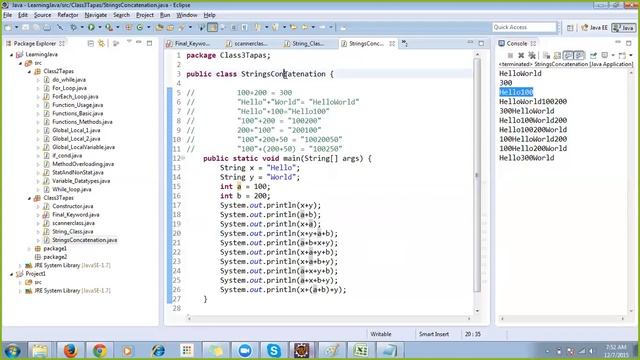The width and height of the screenshot is (640, 360).
Task: Remove all terminated launches in Console
Action: 532,55
